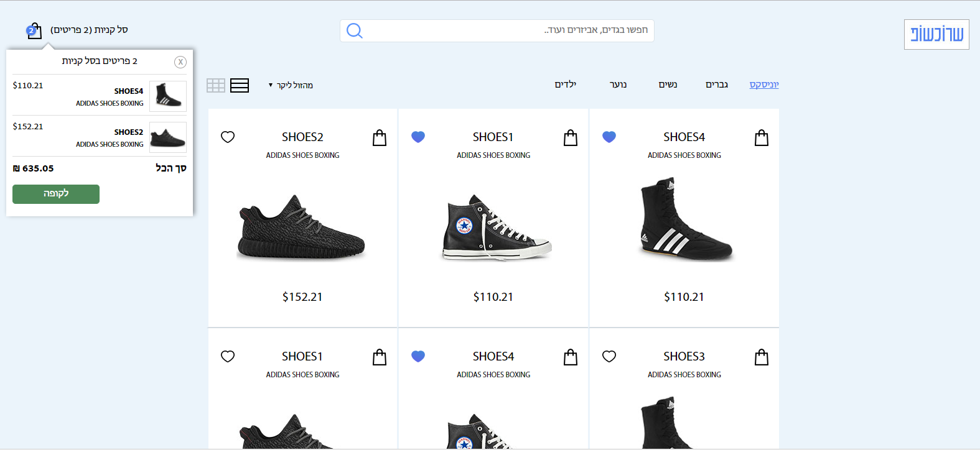
Task: Add top-row SHOES4 to cart bag
Action: [x=762, y=137]
